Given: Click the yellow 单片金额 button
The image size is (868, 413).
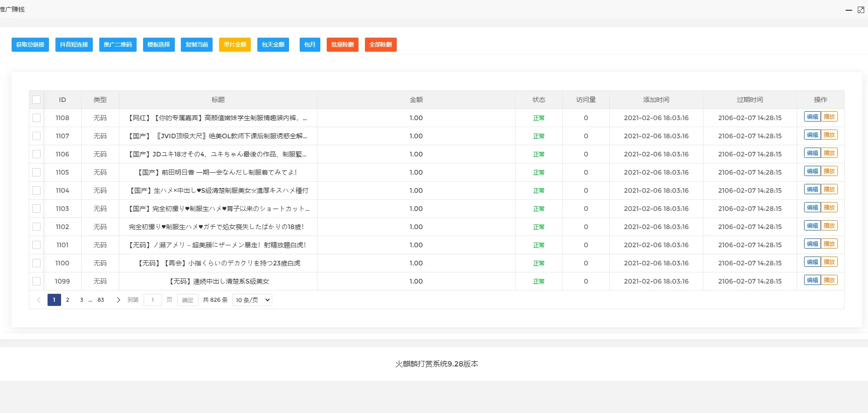Looking at the screenshot, I should click(235, 45).
